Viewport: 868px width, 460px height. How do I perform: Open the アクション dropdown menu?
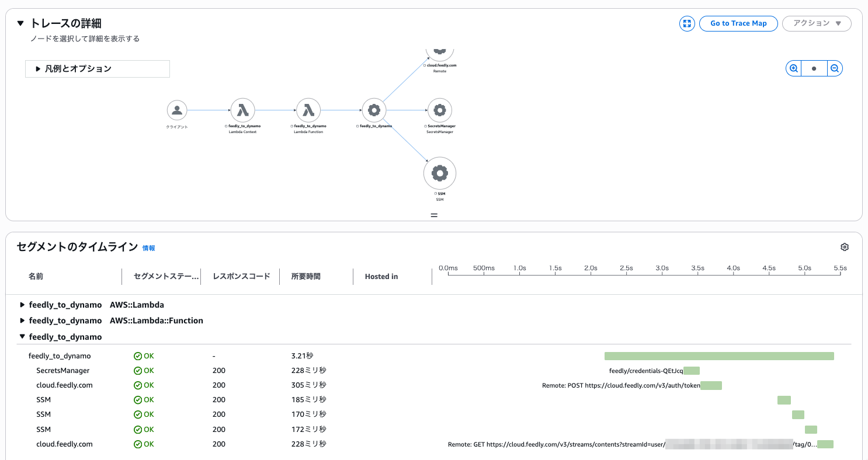817,23
